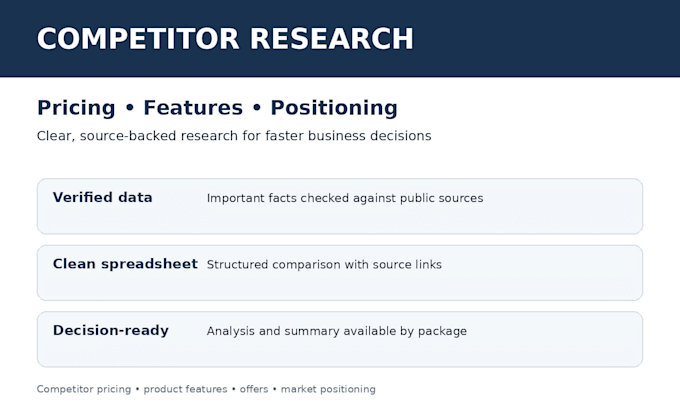Click Analysis and summary available text
Viewport: 680px width, 409px height.
(337, 331)
